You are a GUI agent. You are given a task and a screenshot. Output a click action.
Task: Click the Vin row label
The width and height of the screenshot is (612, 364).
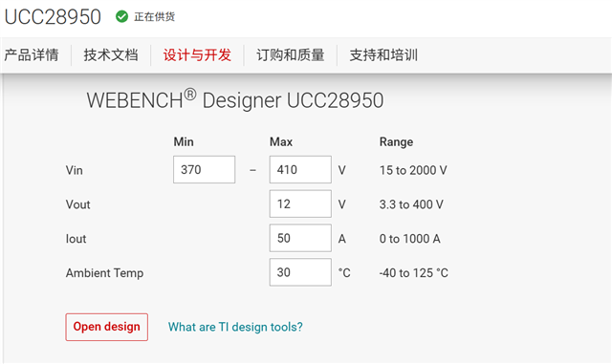tap(75, 170)
